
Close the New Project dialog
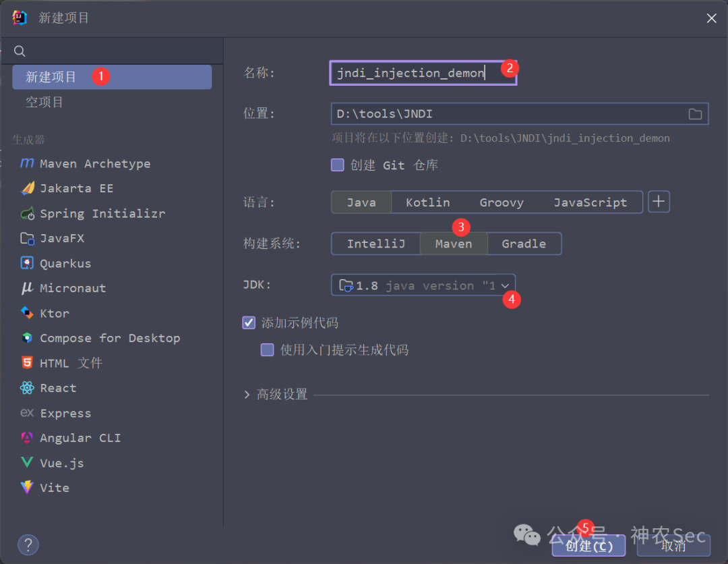[711, 18]
